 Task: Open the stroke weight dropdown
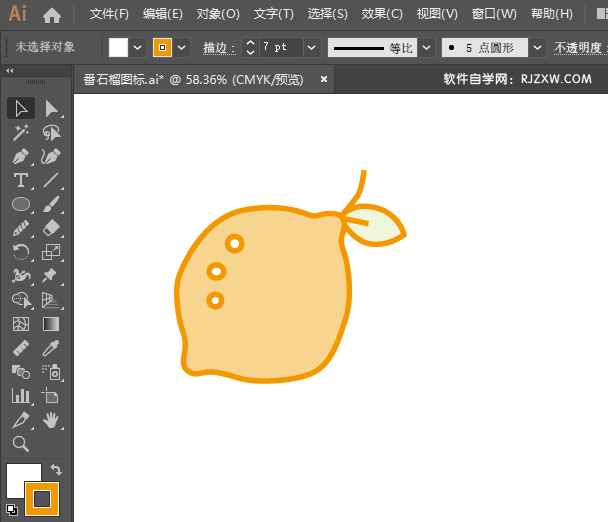point(311,47)
